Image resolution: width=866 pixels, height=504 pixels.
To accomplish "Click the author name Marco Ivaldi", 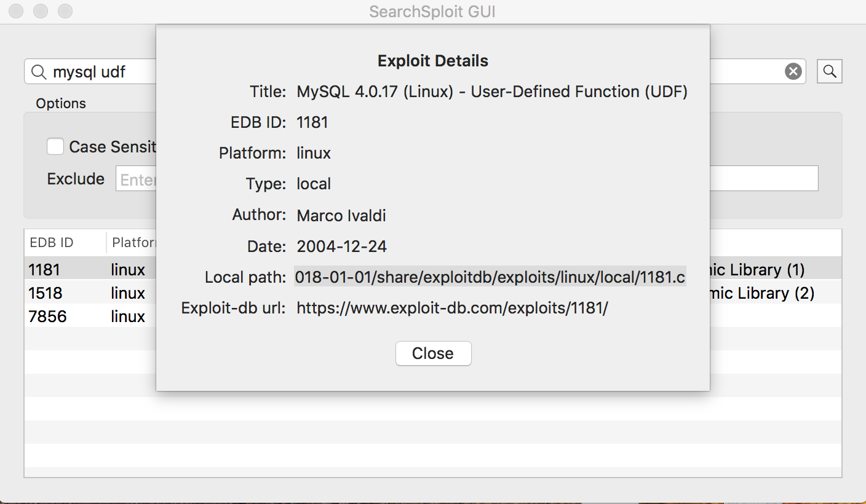I will [341, 215].
